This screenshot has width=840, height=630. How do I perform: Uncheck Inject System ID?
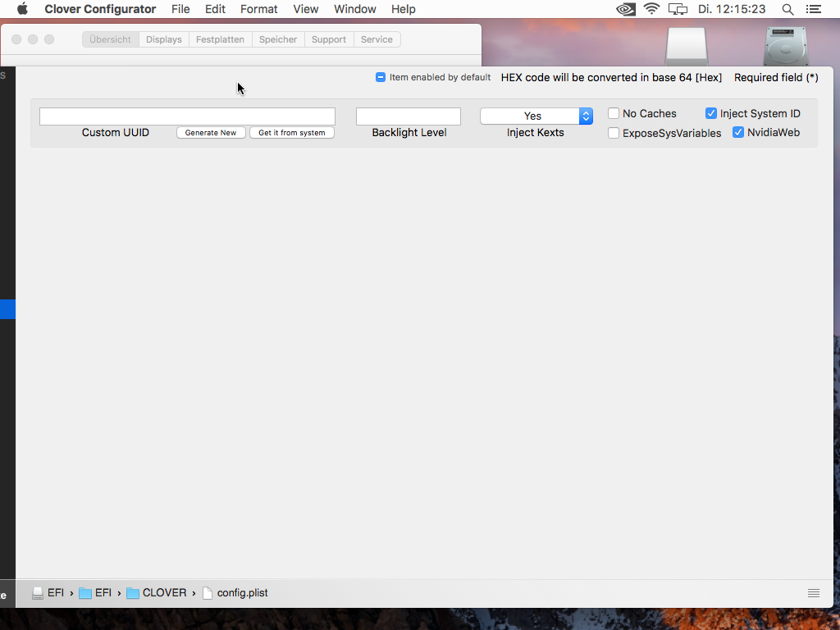click(711, 113)
